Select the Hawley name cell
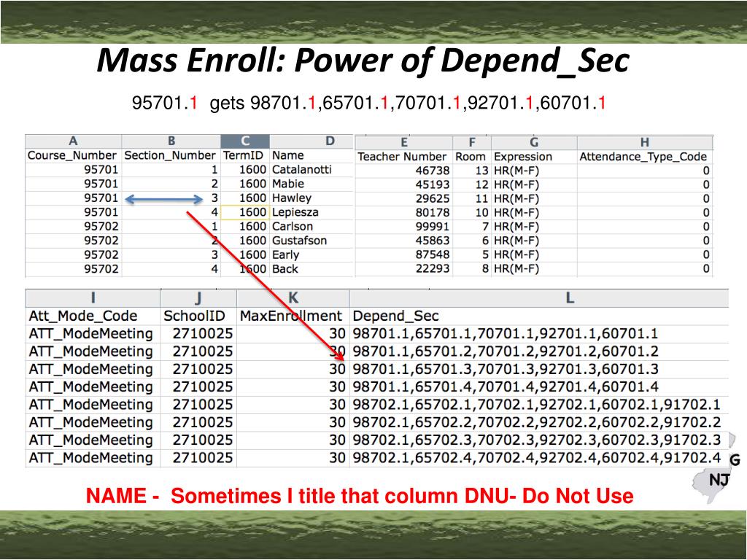The width and height of the screenshot is (747, 560). click(311, 198)
